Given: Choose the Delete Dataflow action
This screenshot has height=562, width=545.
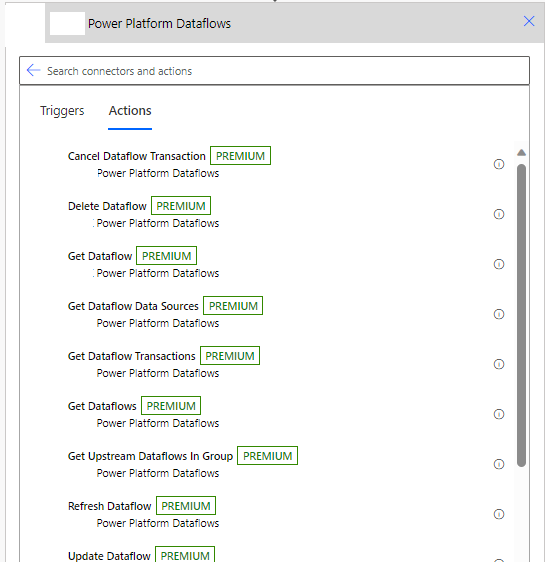Looking at the screenshot, I should 107,206.
